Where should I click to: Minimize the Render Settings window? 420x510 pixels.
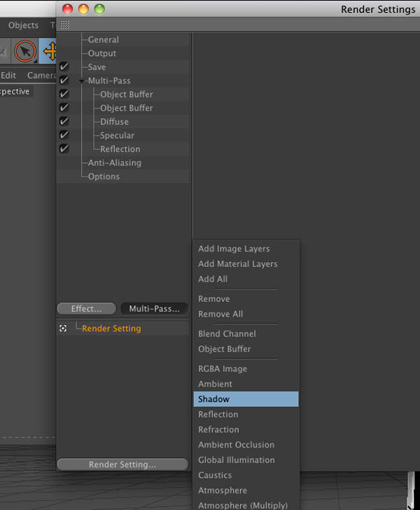(x=83, y=9)
